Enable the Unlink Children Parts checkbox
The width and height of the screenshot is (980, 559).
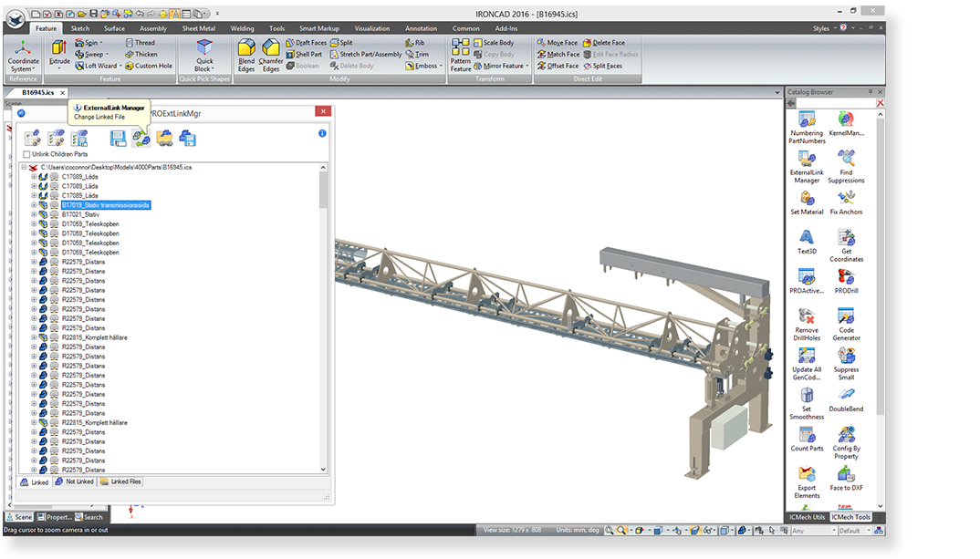tap(27, 154)
